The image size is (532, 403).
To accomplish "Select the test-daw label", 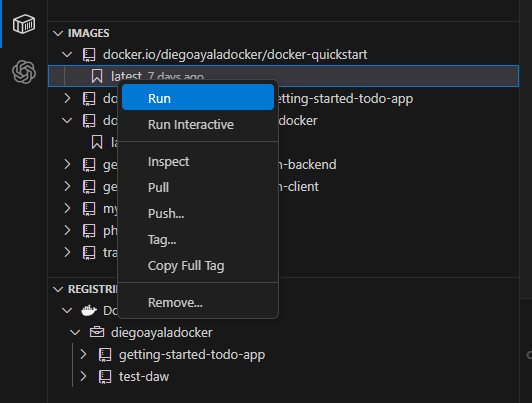I will click(144, 377).
